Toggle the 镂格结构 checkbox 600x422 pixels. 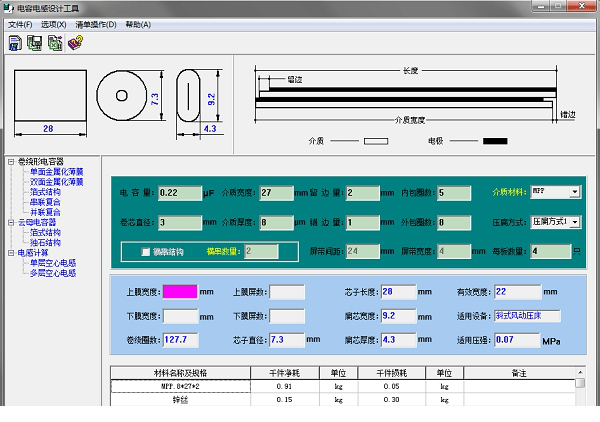pos(145,252)
